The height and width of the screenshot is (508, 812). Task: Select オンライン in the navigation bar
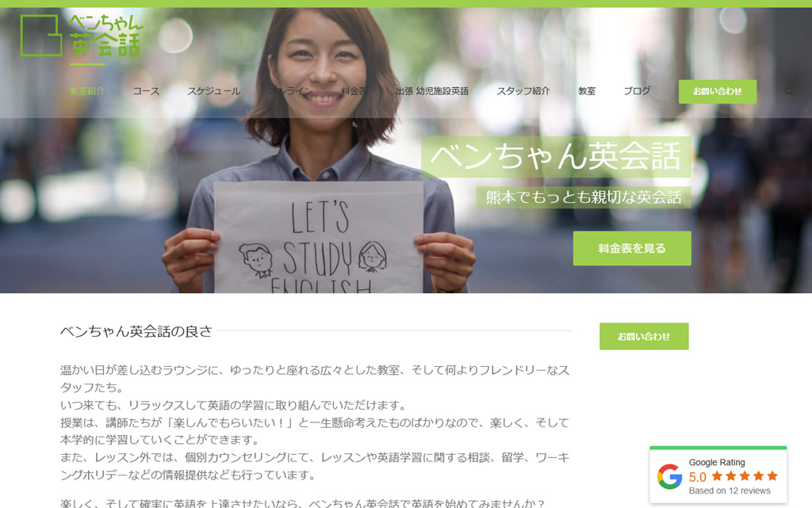coord(290,91)
